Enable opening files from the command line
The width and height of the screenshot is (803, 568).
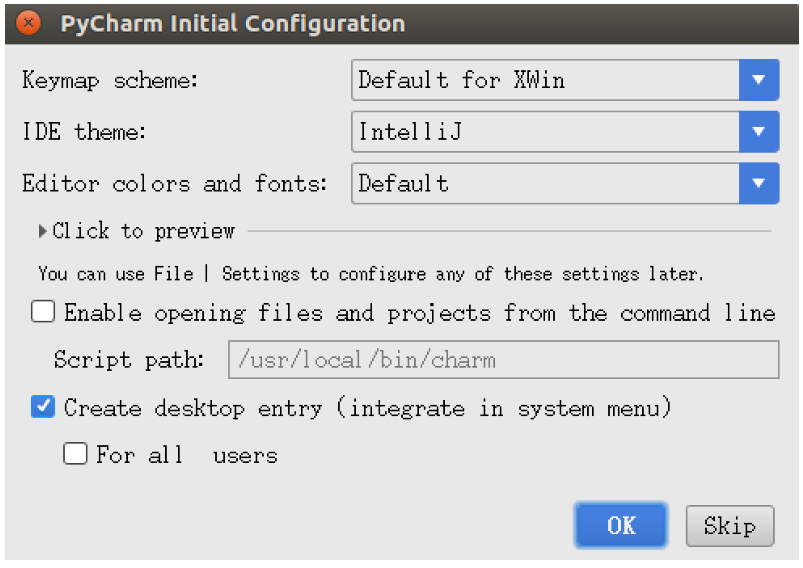point(43,311)
